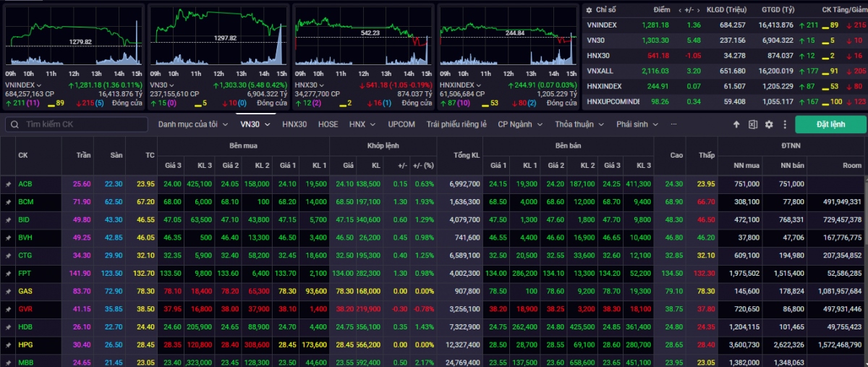Click the Đặt lệnh order button
Screen dimensions: 868x367
tap(830, 125)
